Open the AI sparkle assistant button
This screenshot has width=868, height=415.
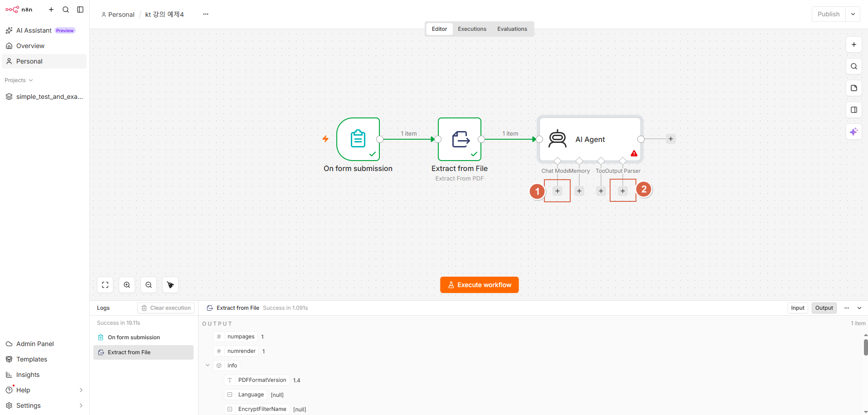(854, 132)
